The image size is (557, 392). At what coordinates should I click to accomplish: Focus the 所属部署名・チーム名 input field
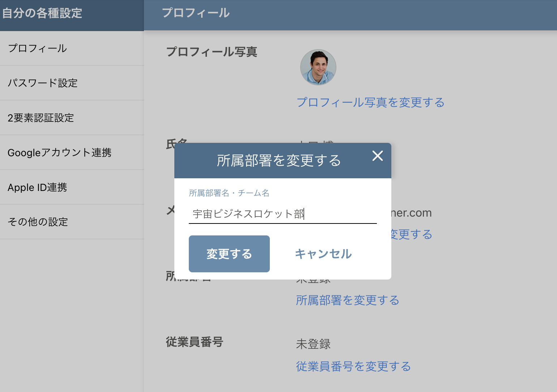point(283,214)
